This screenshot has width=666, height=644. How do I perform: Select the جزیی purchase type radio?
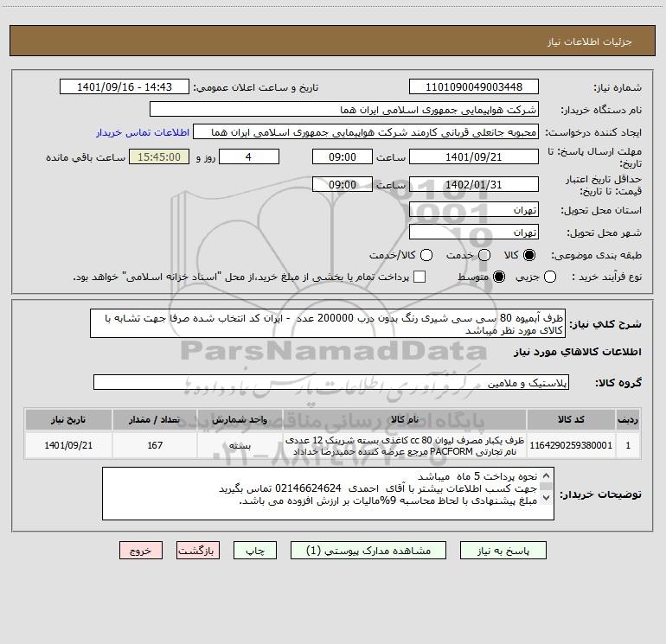tap(550, 277)
